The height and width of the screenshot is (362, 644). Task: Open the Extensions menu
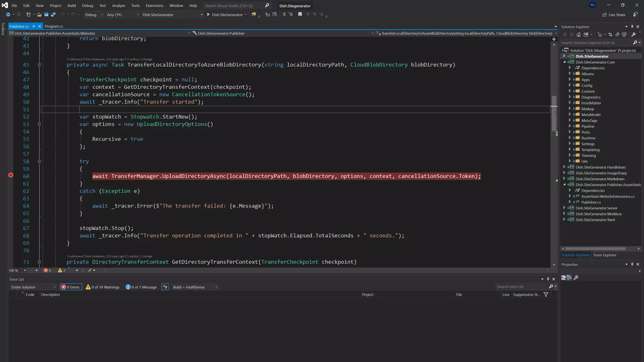(x=154, y=6)
